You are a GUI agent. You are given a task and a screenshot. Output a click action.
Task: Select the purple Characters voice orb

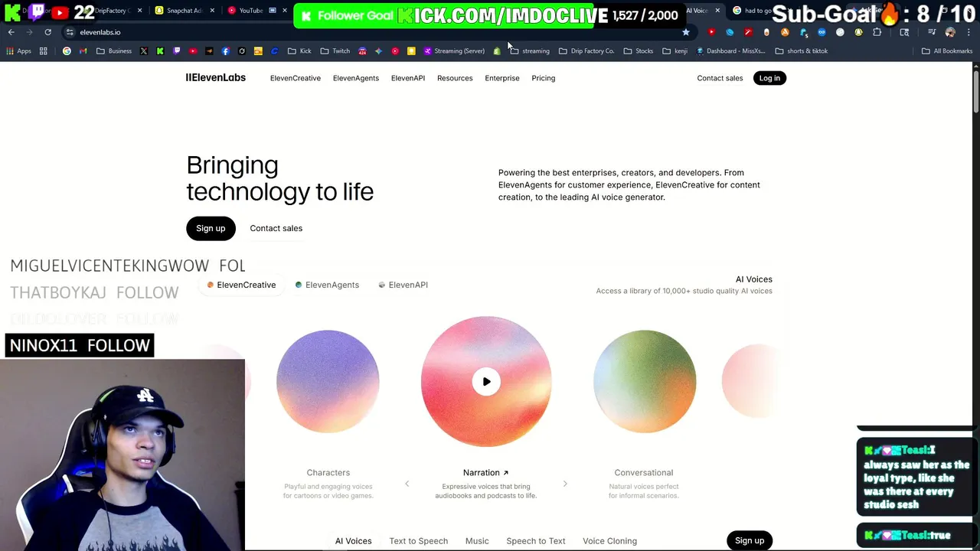328,381
